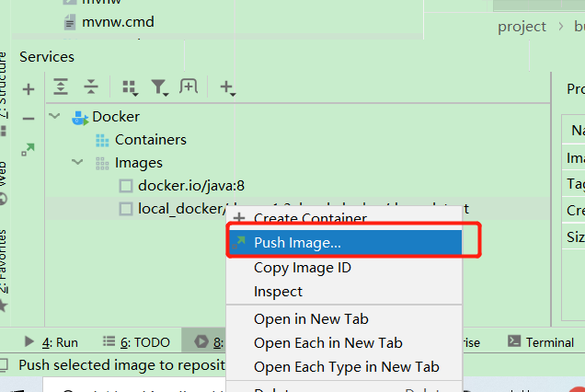Choose Open in New Tab menu entry
Screen dimensions: 585x392
(344, 319)
